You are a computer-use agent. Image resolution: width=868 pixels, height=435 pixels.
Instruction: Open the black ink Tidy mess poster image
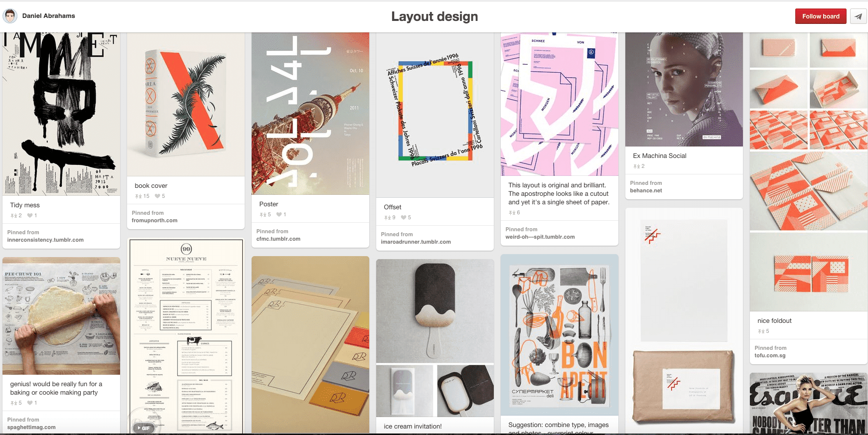tap(61, 114)
